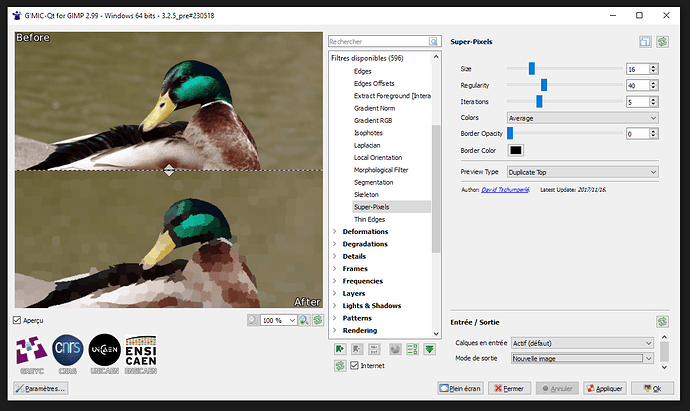Reset parameters with the green icon beside Super-Pixels
Image resolution: width=690 pixels, height=411 pixels.
(662, 42)
